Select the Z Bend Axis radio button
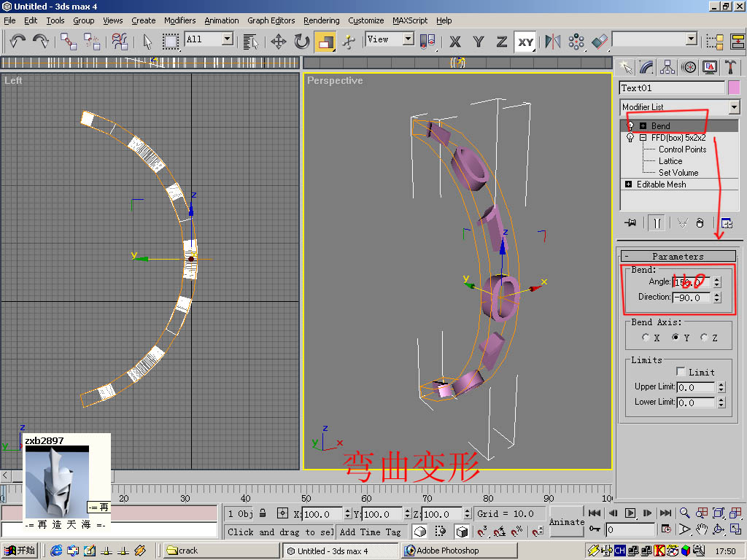Viewport: 747px width, 560px height. click(704, 337)
